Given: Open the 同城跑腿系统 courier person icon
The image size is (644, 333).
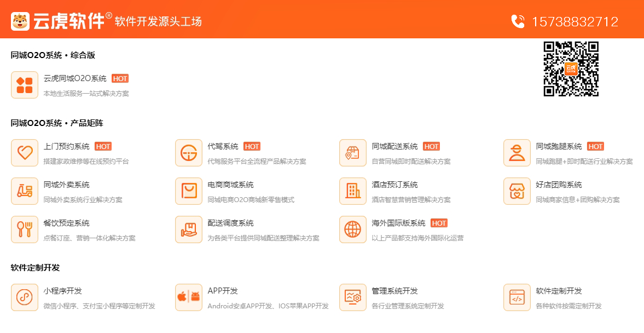Looking at the screenshot, I should click(x=517, y=153).
